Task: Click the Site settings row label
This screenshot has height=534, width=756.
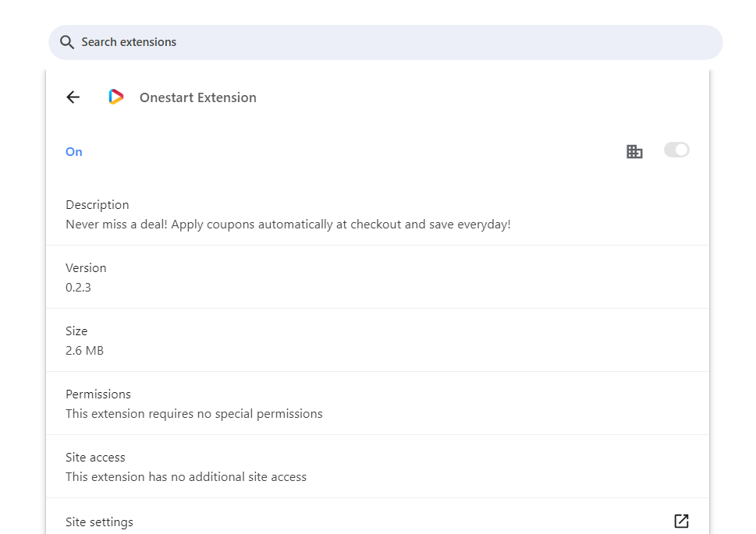Action: [x=99, y=522]
